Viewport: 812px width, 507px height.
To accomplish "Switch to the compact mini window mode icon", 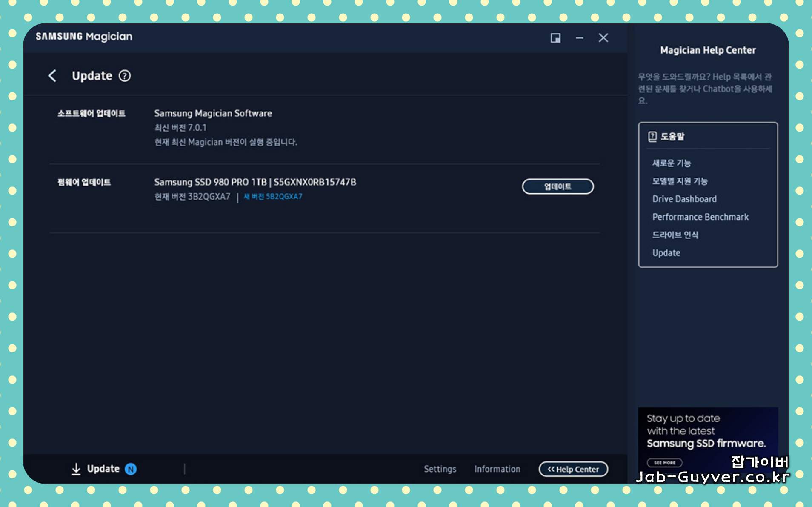I will pos(555,38).
